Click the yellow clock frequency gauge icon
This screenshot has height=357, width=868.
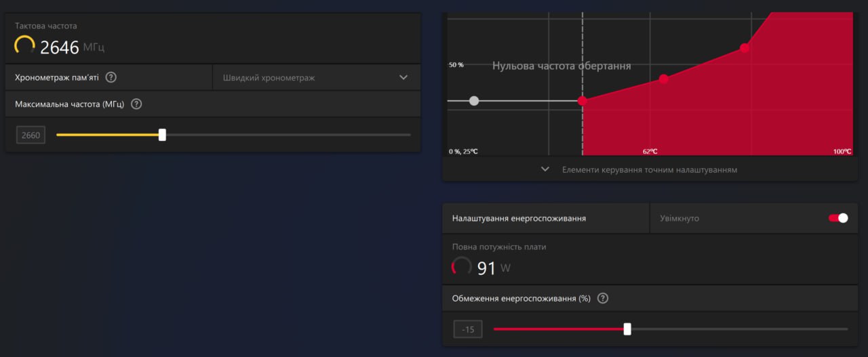click(24, 46)
